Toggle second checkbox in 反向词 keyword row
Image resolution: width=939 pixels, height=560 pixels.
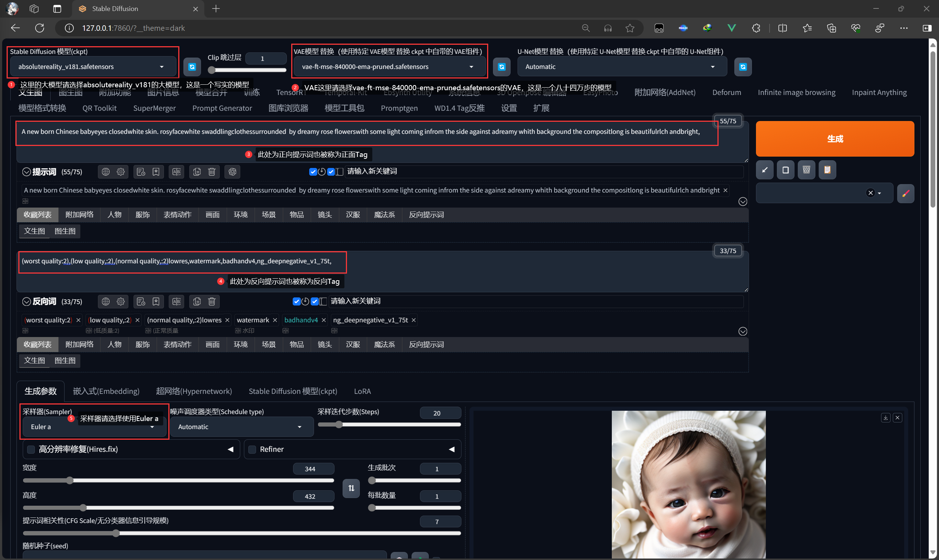[314, 301]
